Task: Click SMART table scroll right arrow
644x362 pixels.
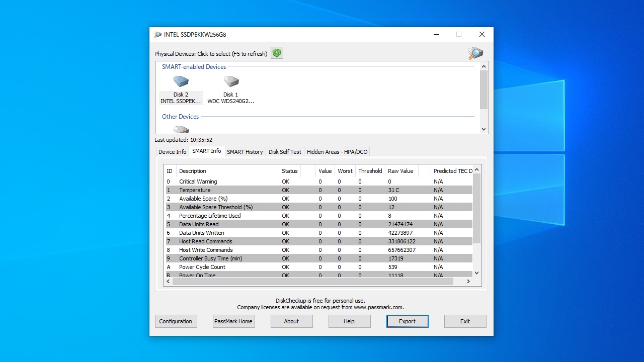Action: (468, 282)
